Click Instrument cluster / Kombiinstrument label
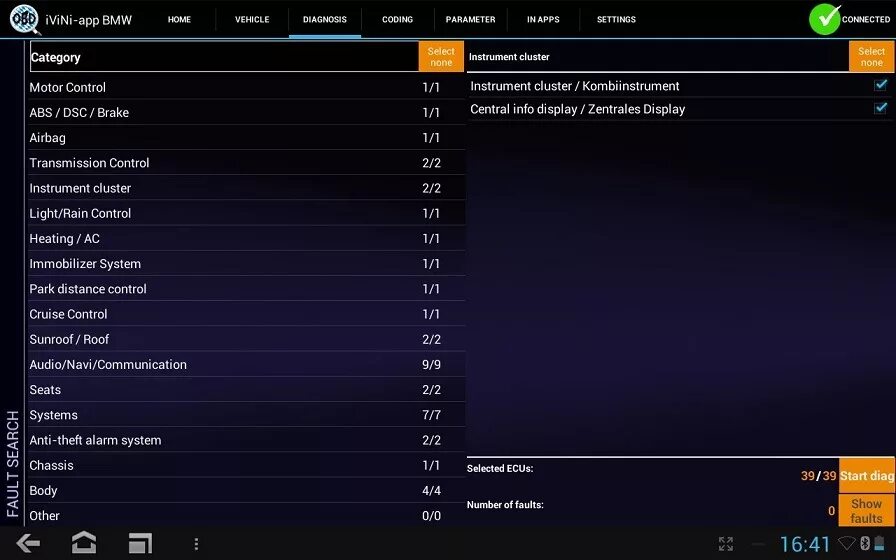 [x=575, y=86]
